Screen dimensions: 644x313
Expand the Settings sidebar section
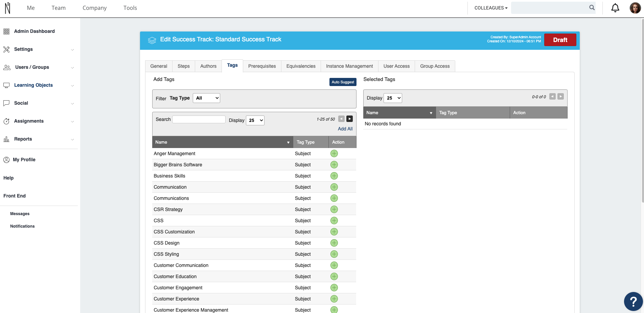pyautogui.click(x=39, y=49)
